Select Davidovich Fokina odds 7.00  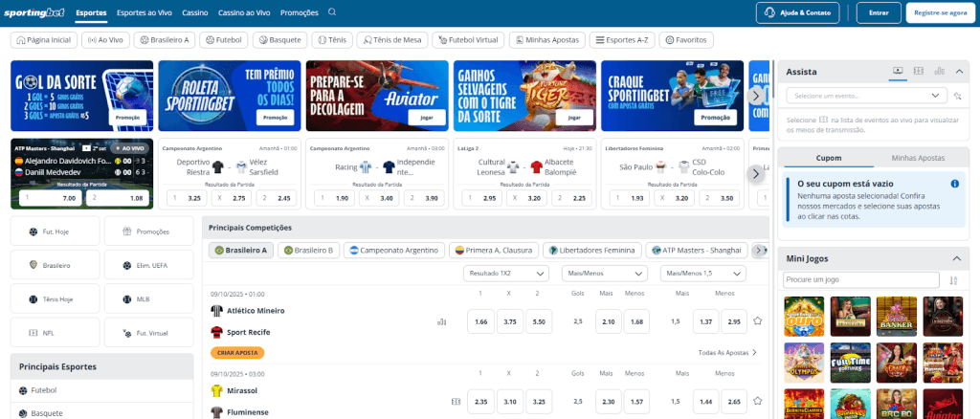point(51,198)
